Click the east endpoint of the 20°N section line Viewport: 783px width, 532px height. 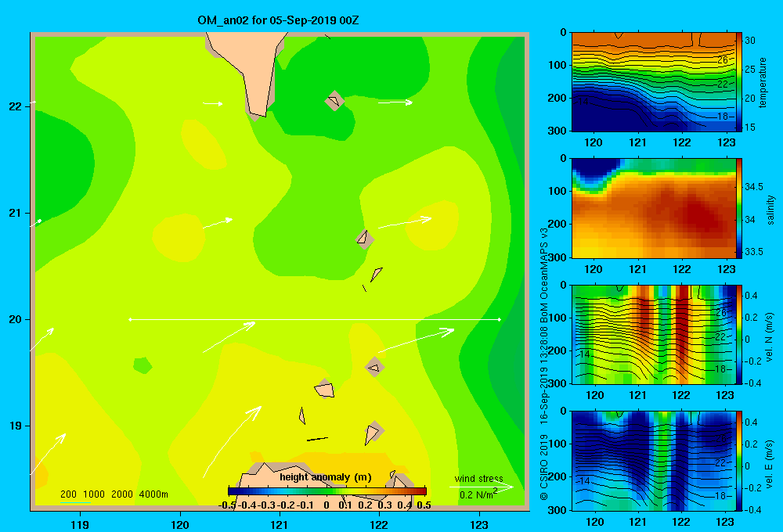(500, 319)
